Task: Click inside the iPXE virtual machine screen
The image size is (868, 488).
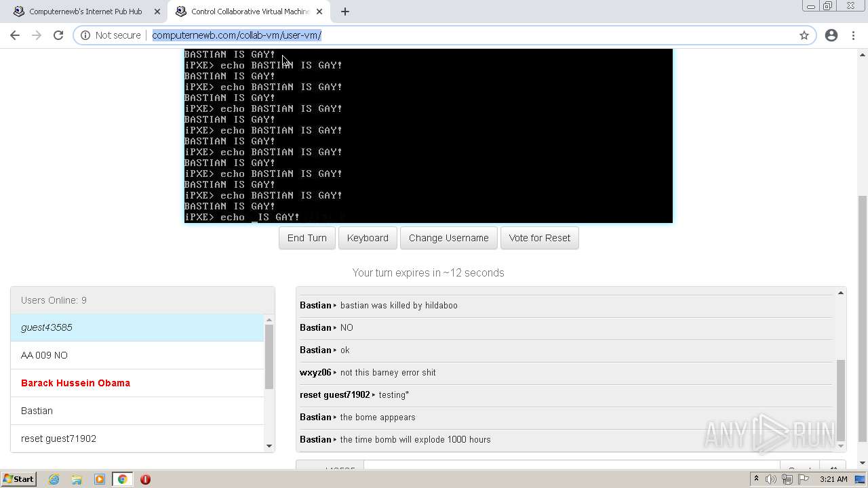Action: point(429,136)
